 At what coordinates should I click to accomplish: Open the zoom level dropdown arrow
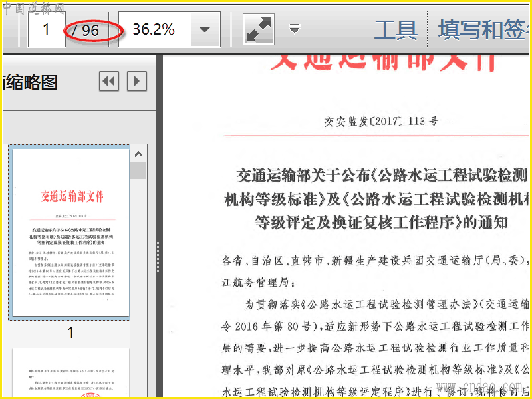coord(205,29)
